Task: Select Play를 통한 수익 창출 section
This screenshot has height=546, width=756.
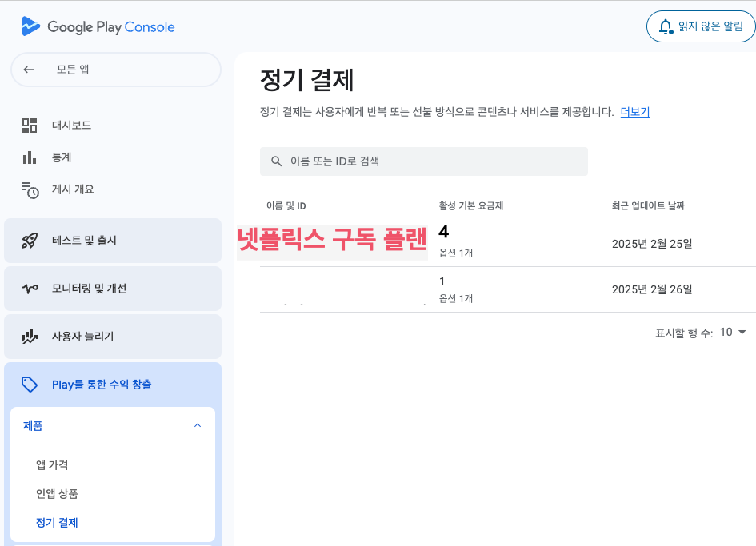Action: (x=113, y=385)
